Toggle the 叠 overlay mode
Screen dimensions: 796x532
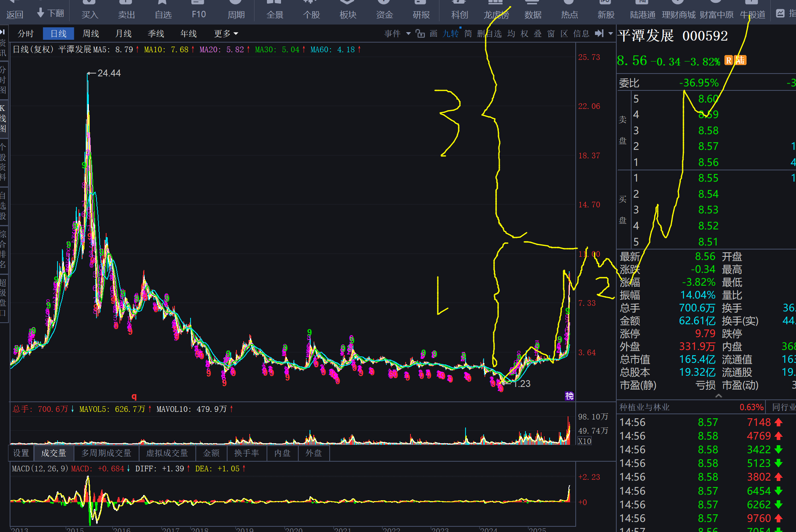coord(538,34)
